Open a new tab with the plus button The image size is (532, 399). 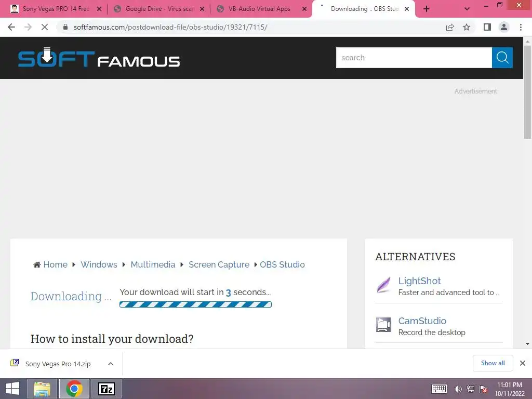point(427,9)
